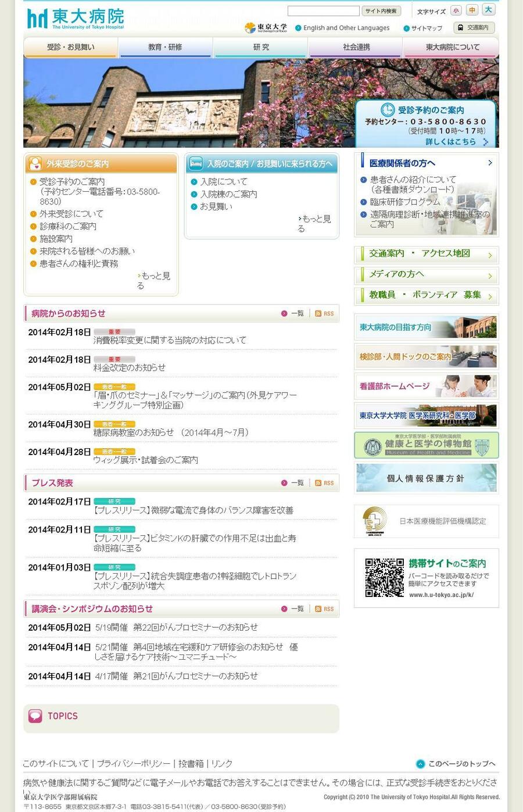
Task: Click the 東京大学 ginkgo logo
Action: [x=266, y=28]
